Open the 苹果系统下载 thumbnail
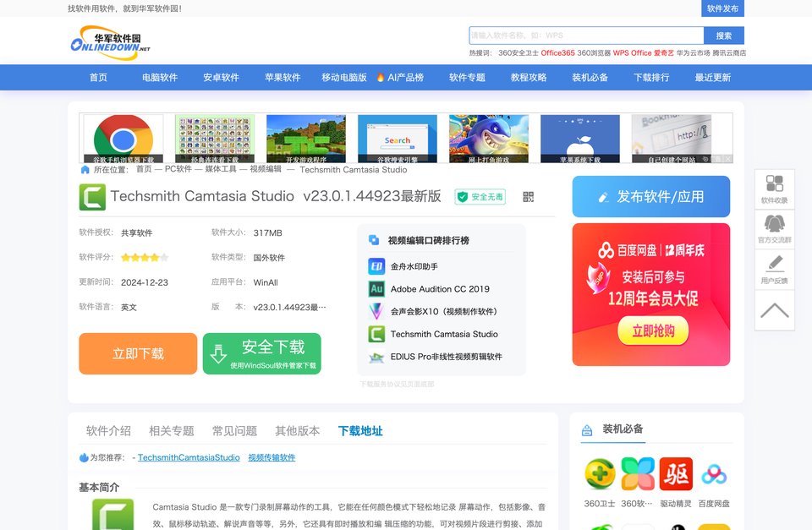This screenshot has height=530, width=812. 580,139
